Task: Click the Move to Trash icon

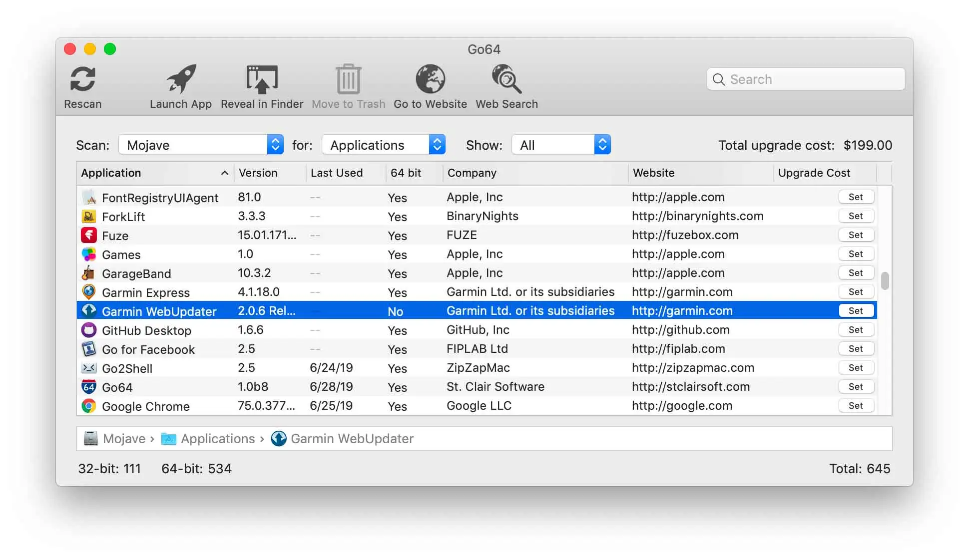Action: point(348,79)
